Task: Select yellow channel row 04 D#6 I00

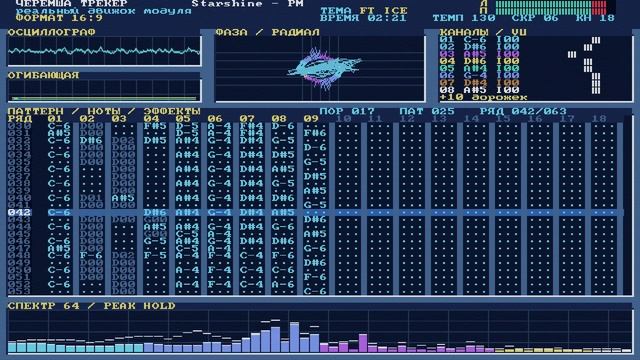Action: pyautogui.click(x=480, y=61)
